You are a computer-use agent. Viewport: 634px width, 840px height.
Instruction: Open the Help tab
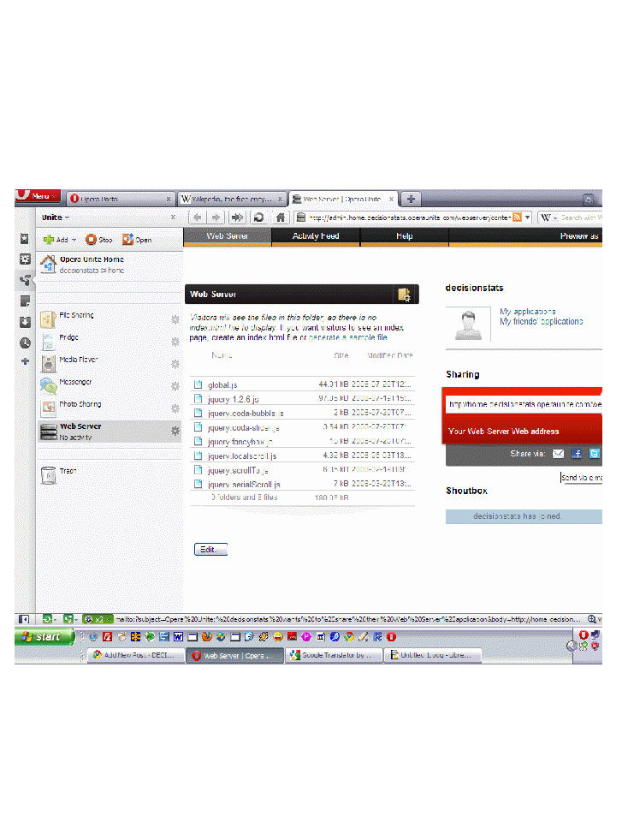pos(404,236)
